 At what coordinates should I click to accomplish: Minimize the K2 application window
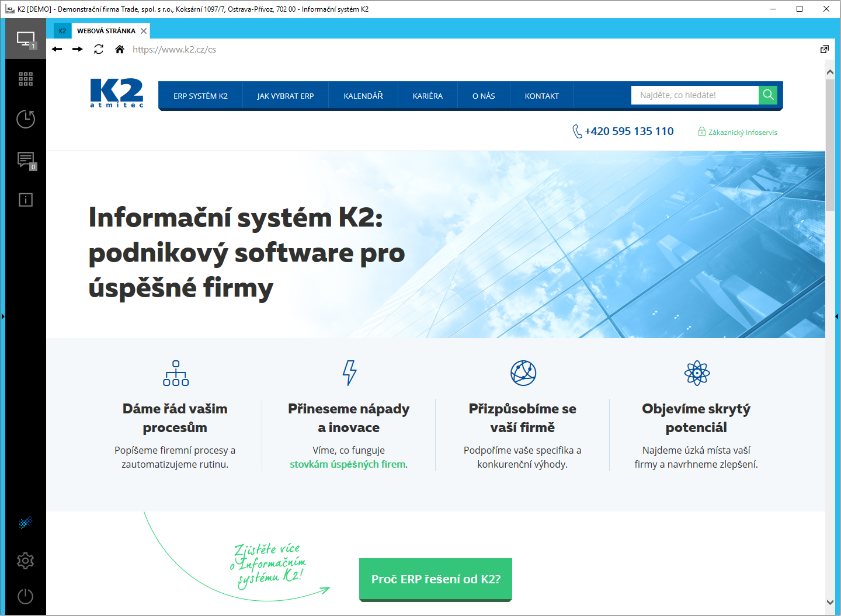pos(773,9)
